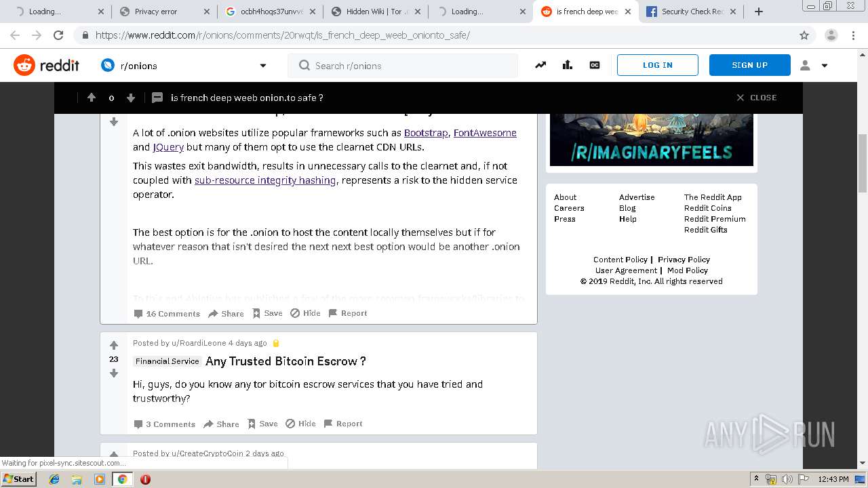Screen dimensions: 868x488
Task: Save the post with 16 Comments
Action: pos(267,313)
